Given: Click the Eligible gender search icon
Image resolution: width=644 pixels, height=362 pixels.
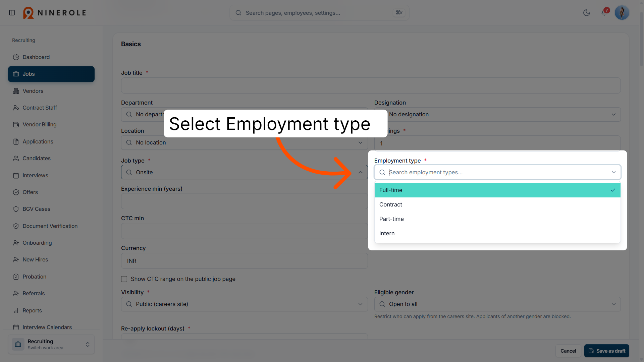Looking at the screenshot, I should [382, 304].
